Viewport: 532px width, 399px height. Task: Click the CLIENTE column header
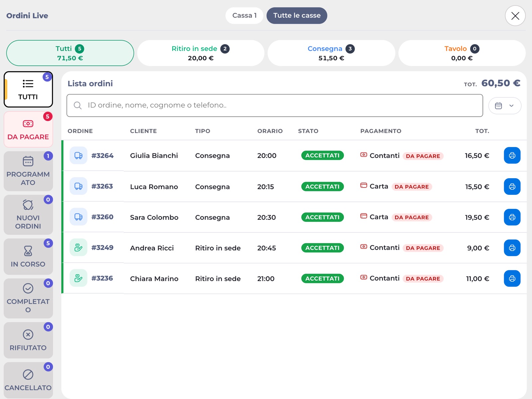pyautogui.click(x=143, y=131)
